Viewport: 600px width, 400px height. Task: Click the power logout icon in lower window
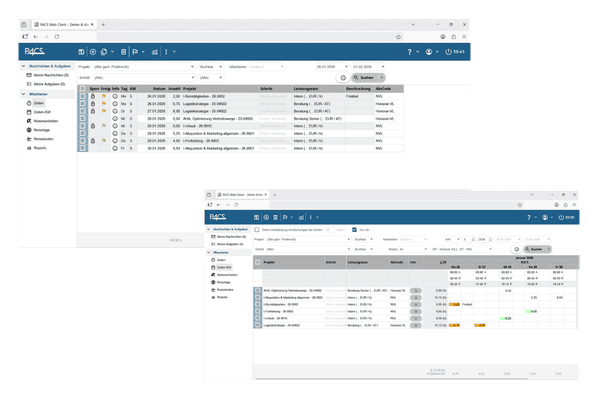tap(561, 217)
